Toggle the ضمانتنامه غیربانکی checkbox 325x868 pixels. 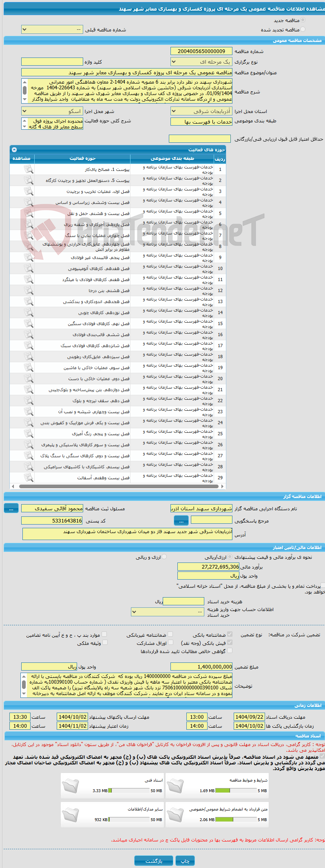tap(170, 634)
